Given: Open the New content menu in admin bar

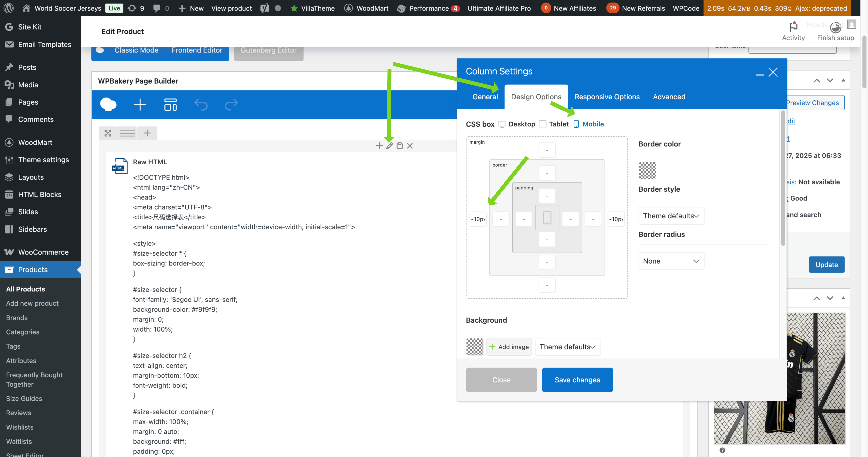Looking at the screenshot, I should [191, 8].
